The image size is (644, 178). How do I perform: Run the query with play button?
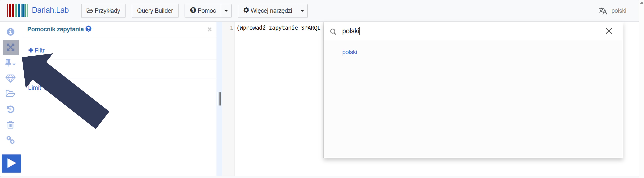pyautogui.click(x=11, y=163)
